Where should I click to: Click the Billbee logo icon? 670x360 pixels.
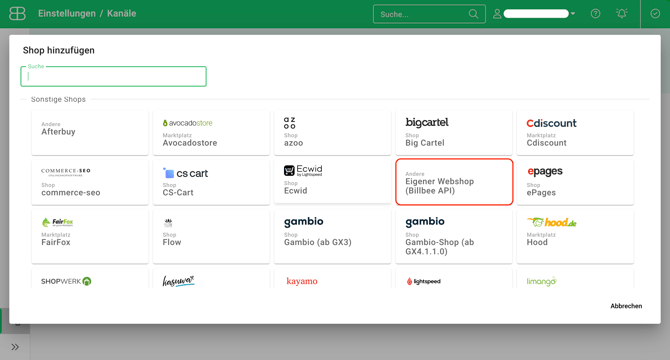pos(17,14)
